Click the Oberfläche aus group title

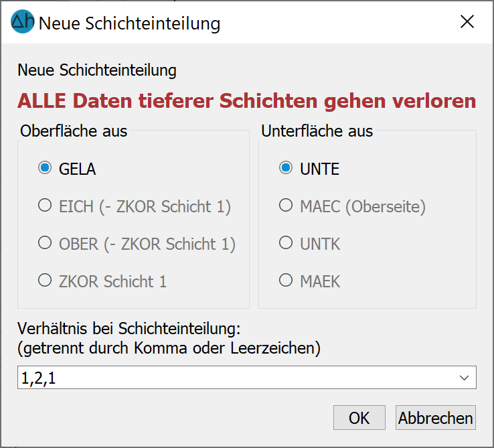(74, 131)
